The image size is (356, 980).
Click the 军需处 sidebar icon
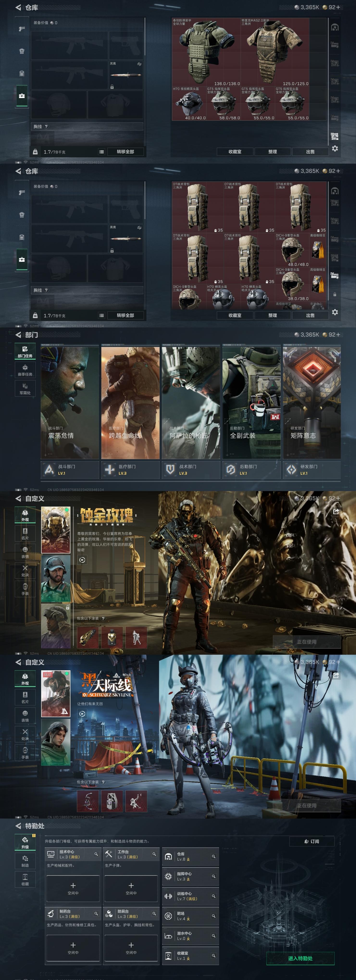[x=25, y=387]
